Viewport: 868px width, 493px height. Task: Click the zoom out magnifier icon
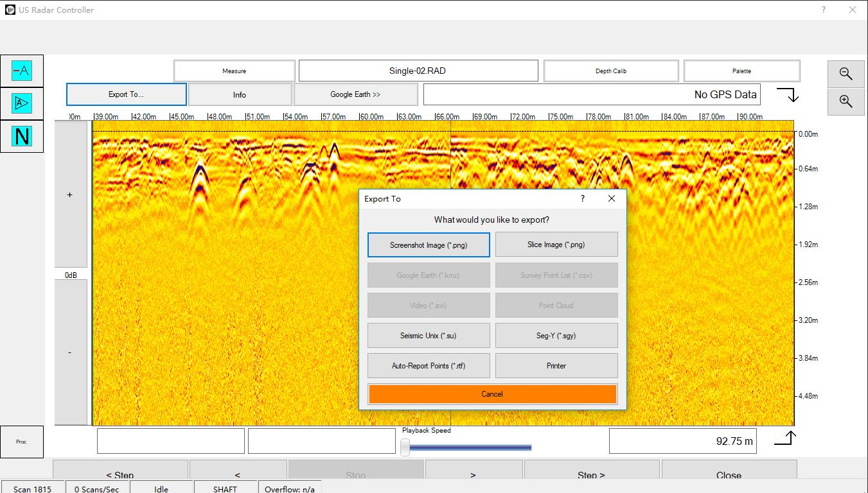pos(846,74)
